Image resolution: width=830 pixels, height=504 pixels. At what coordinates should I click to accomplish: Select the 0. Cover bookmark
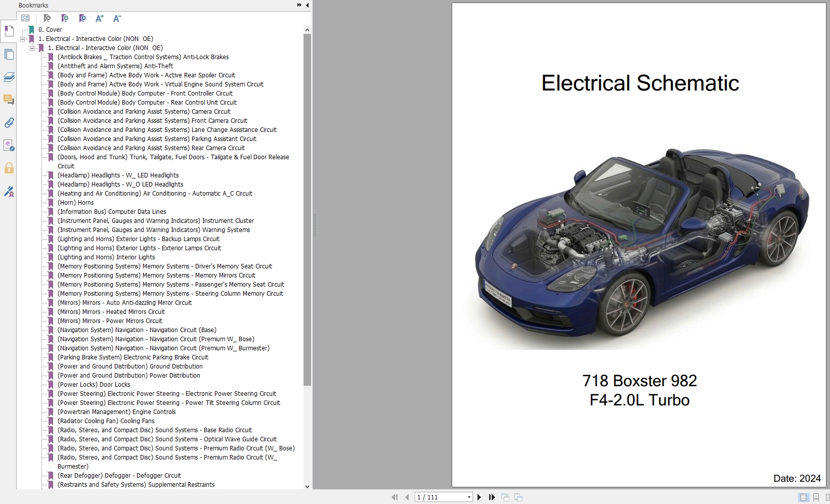pyautogui.click(x=50, y=30)
